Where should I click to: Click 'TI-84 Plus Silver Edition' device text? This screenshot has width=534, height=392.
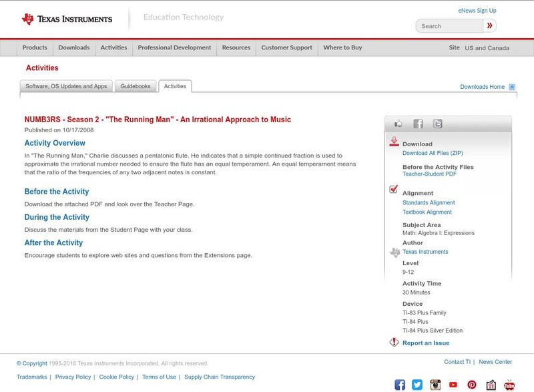pos(433,331)
